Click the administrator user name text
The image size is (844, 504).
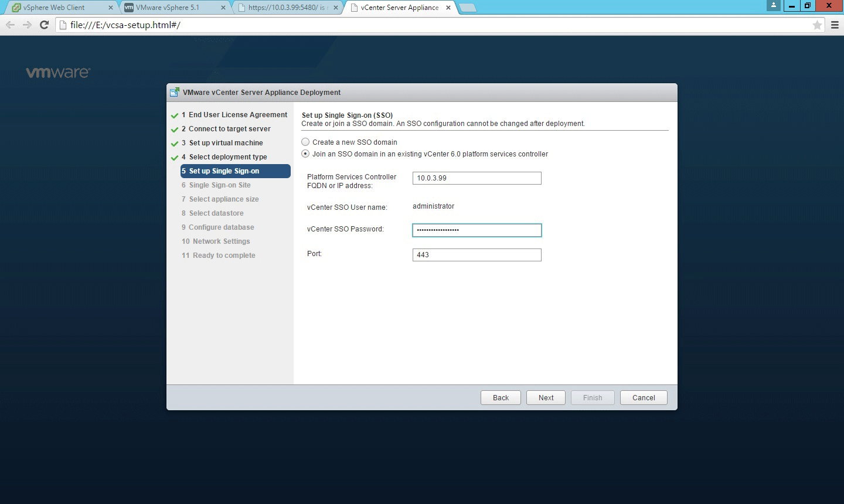(434, 206)
